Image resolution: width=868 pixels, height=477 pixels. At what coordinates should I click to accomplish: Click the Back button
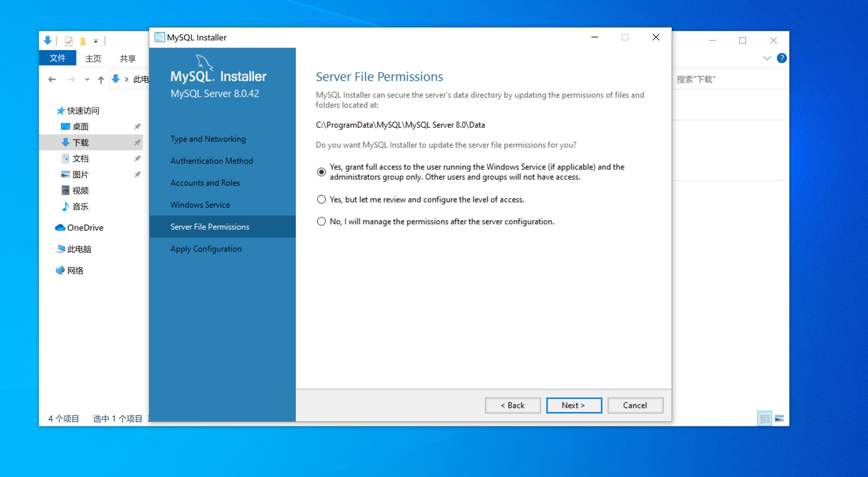(513, 405)
